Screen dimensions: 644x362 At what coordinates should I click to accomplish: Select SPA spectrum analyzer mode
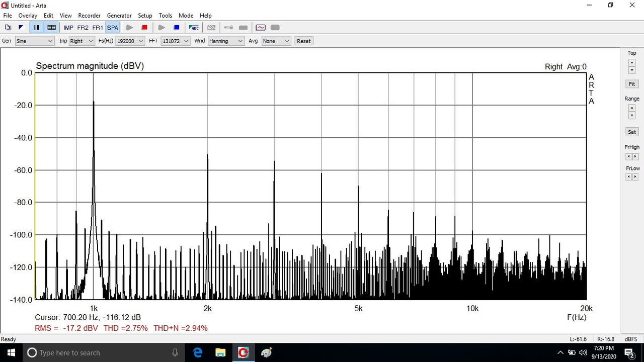(113, 28)
